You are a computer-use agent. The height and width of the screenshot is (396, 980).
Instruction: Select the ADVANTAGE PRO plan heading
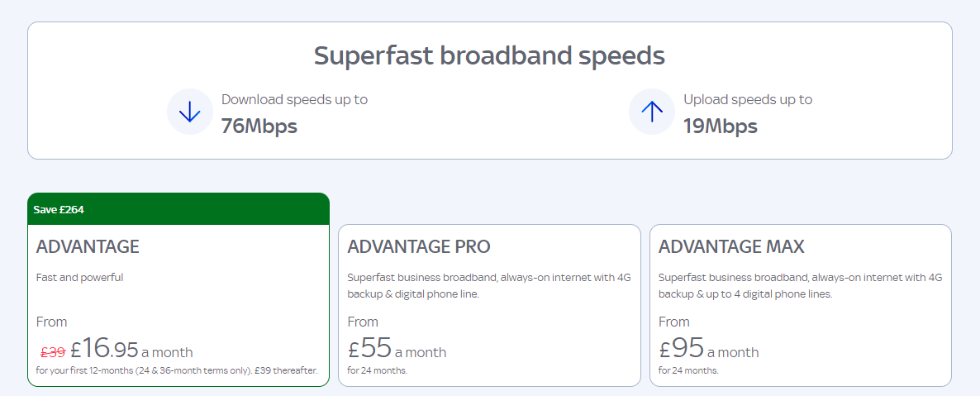point(419,246)
